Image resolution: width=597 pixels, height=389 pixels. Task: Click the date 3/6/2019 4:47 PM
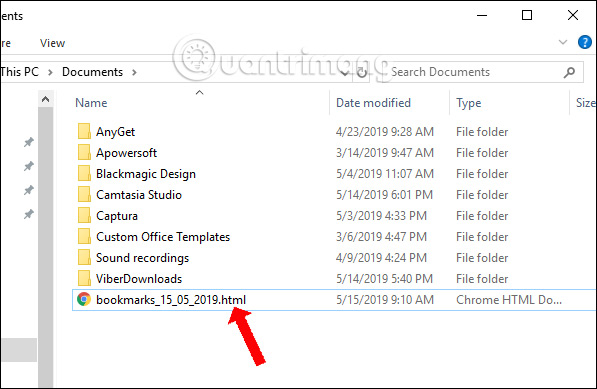[x=381, y=237]
